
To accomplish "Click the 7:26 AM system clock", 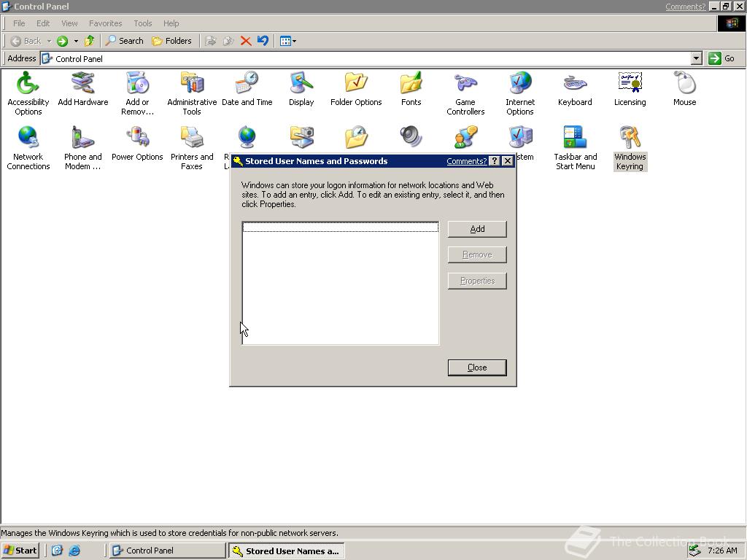I will tap(722, 551).
